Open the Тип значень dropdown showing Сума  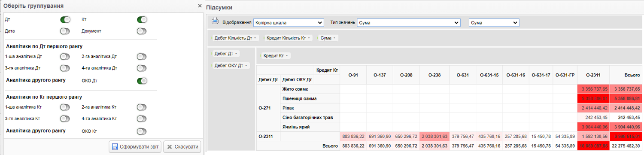(x=409, y=22)
